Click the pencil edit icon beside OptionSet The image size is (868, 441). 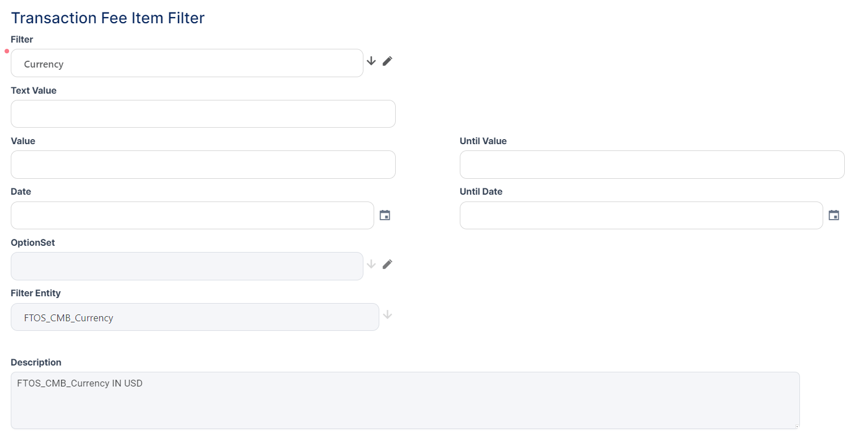click(x=387, y=264)
